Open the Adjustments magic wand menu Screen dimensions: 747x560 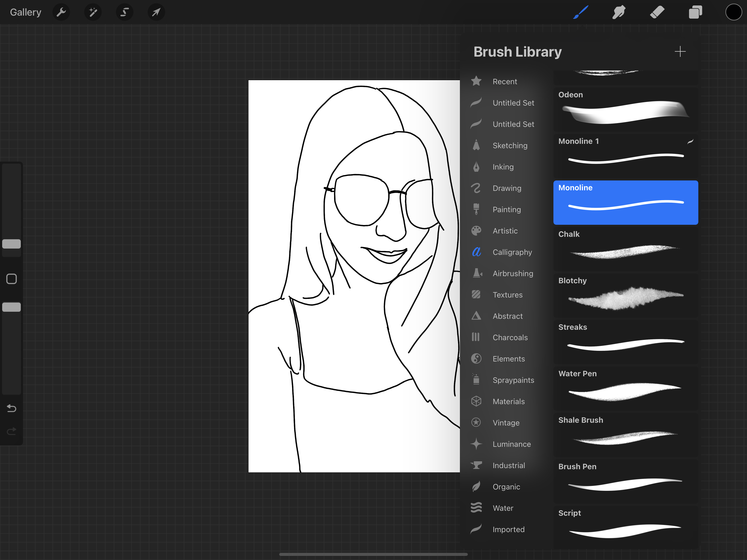[x=93, y=13]
